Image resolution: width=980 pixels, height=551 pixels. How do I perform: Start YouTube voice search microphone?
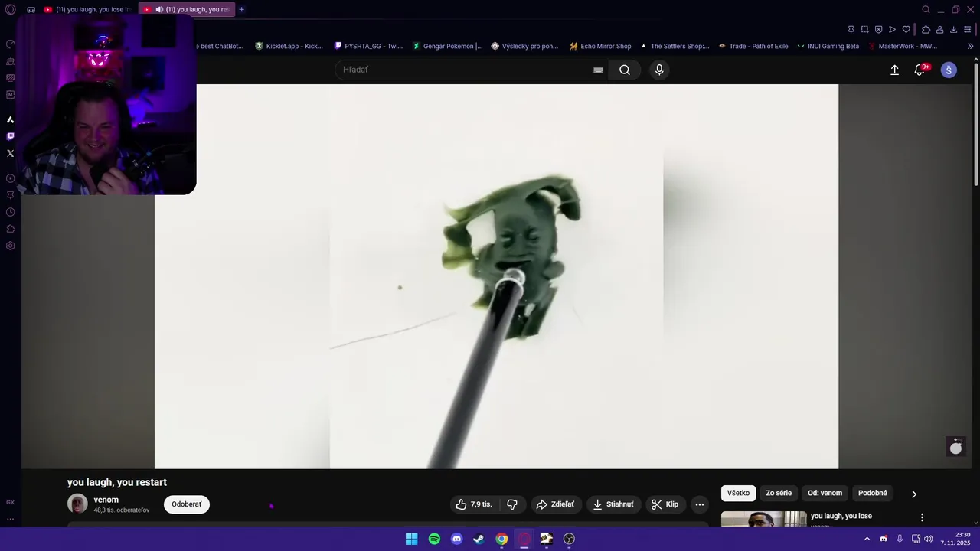pos(659,70)
